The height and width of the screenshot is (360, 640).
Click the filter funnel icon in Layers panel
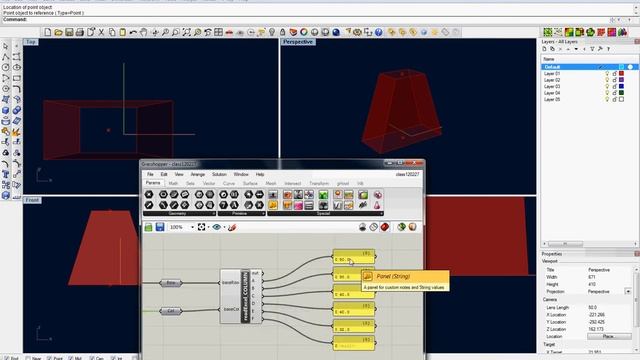pyautogui.click(x=592, y=49)
